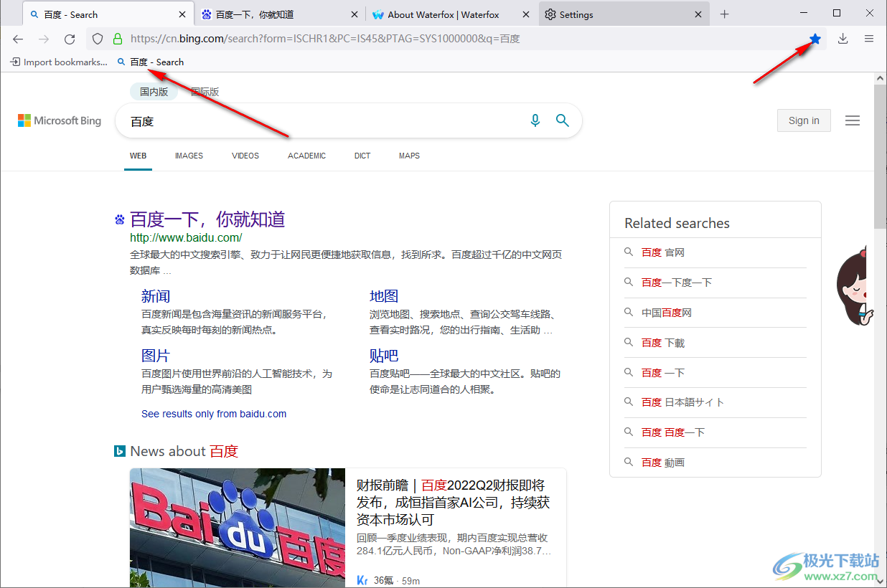This screenshot has height=588, width=887.
Task: Select the WEB search tab
Action: pos(138,156)
